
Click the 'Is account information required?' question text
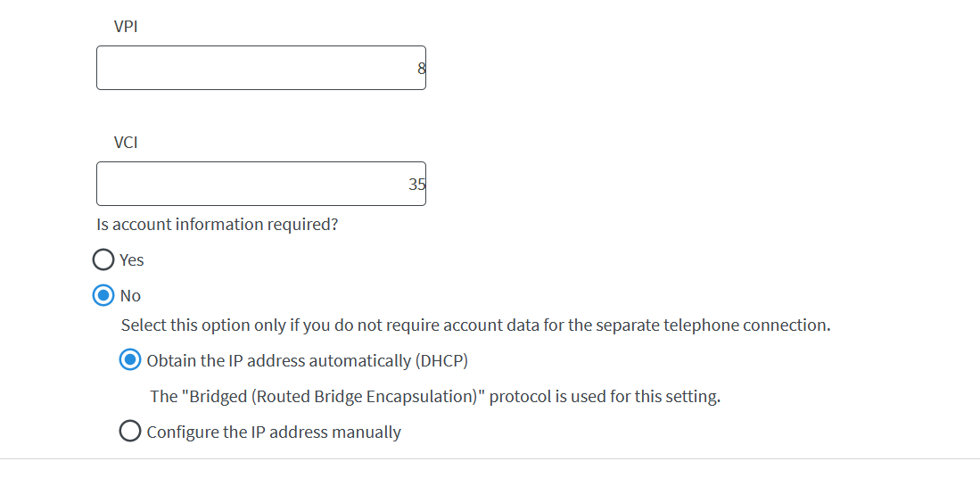tap(217, 224)
